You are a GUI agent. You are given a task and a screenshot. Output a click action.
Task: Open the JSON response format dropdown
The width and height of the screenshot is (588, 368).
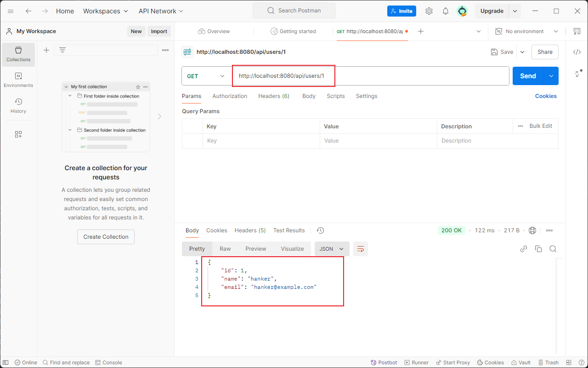click(332, 249)
